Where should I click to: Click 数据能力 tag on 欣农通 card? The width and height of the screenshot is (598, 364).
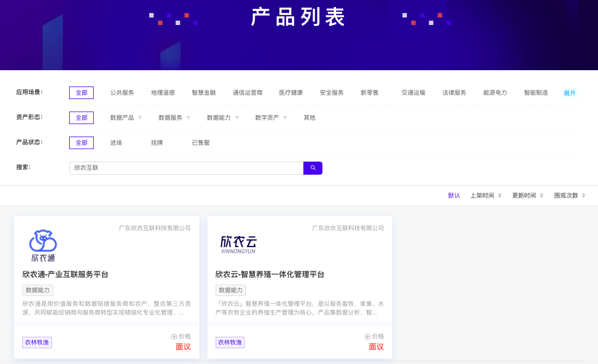[38, 290]
